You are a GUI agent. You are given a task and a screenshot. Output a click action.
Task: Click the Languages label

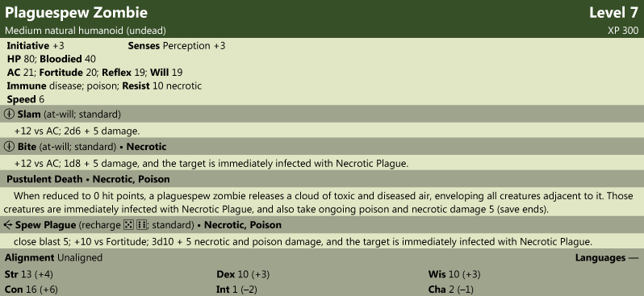coord(600,258)
